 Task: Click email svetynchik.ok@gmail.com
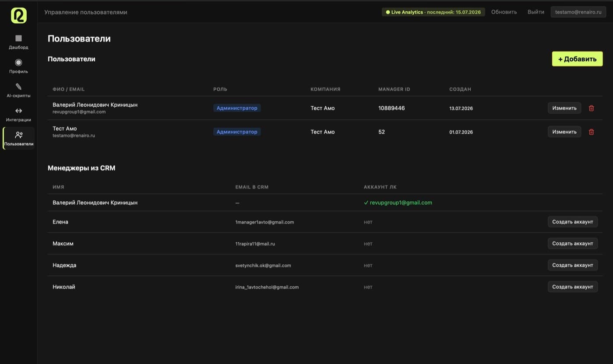click(x=263, y=266)
